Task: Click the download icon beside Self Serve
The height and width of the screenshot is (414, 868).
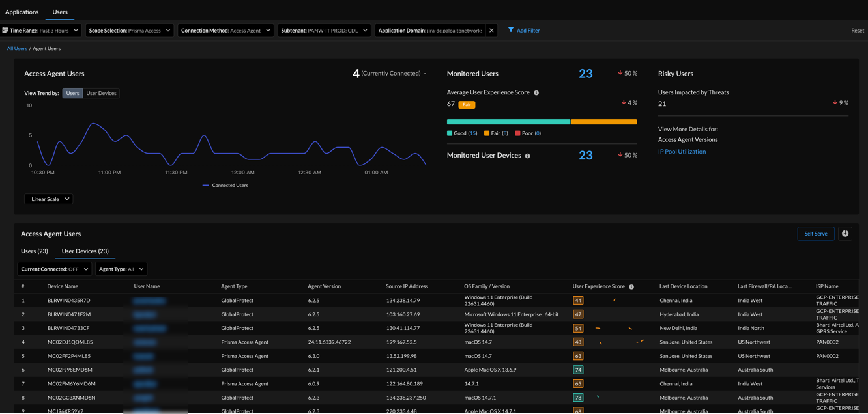Action: click(x=845, y=234)
